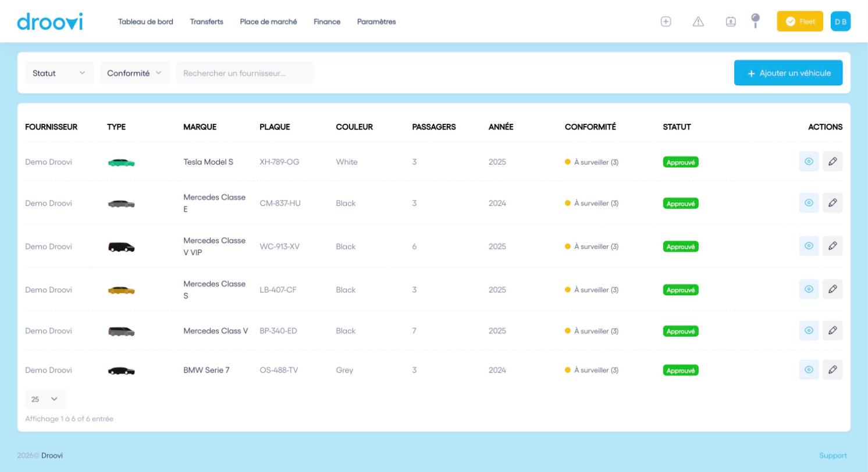
Task: Click the Droovi logo
Action: coord(50,22)
